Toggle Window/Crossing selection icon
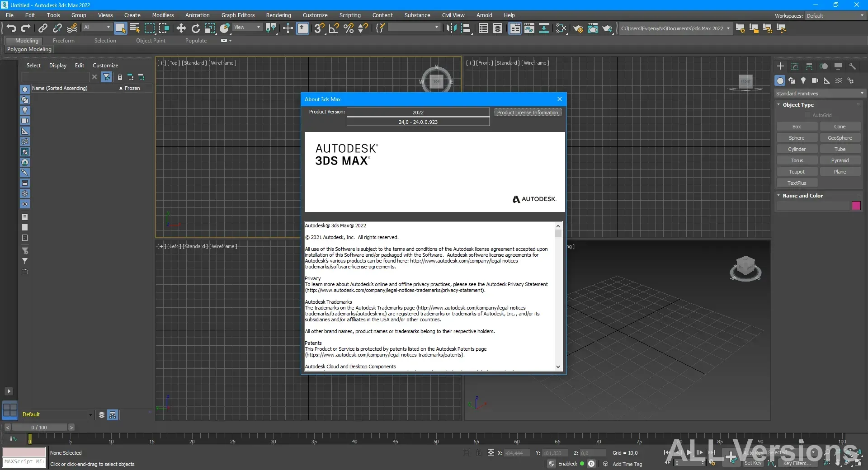 (x=164, y=28)
